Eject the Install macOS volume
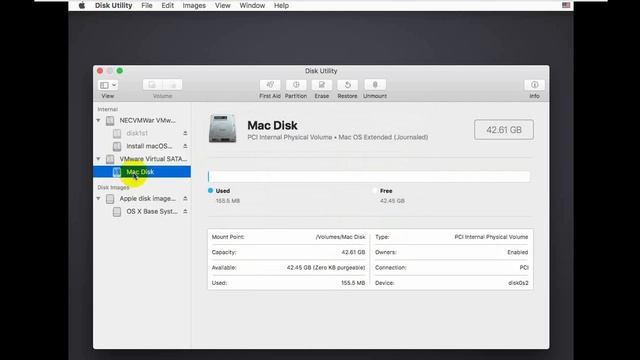The image size is (640, 360). (x=185, y=146)
